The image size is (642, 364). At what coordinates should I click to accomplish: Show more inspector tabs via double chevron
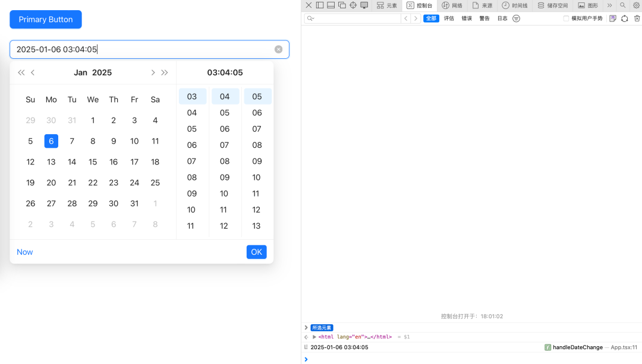[610, 5]
